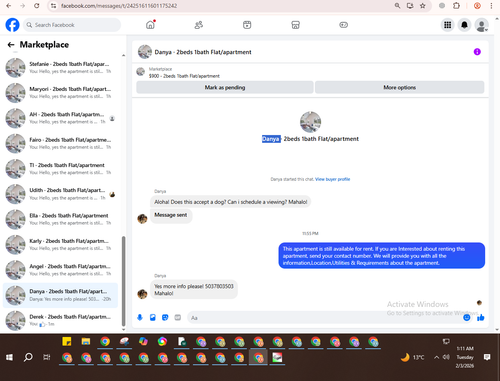Send a thumbs-up like
The image size is (500, 381).
(480, 317)
